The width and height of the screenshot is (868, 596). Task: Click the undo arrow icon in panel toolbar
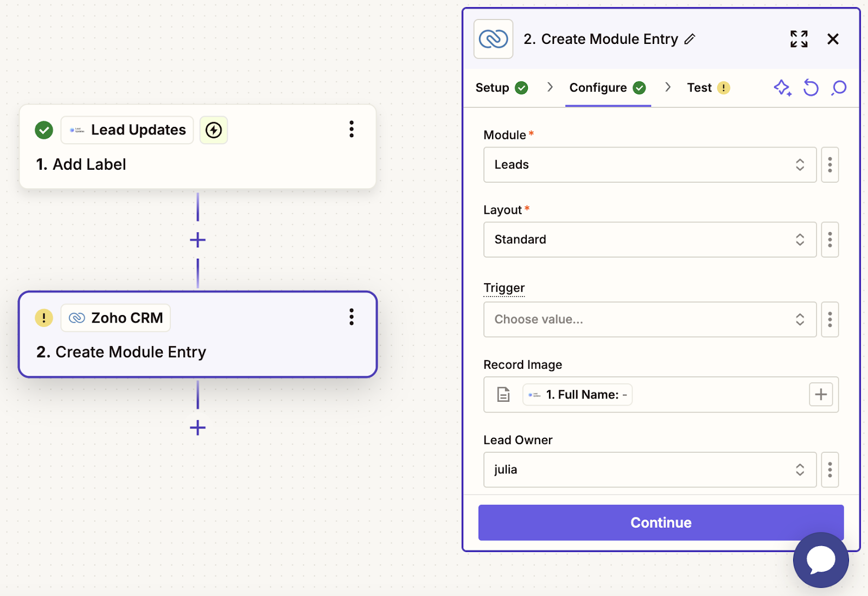[810, 87]
